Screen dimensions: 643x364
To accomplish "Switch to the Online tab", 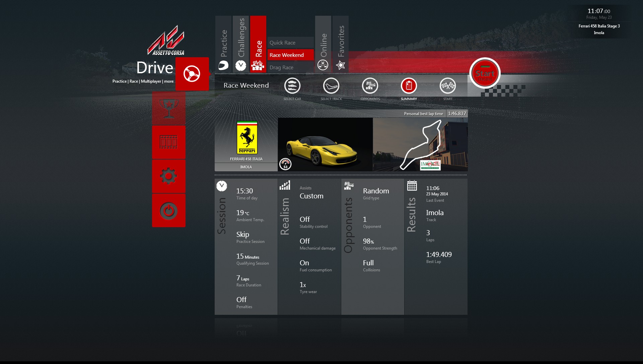I will point(323,44).
